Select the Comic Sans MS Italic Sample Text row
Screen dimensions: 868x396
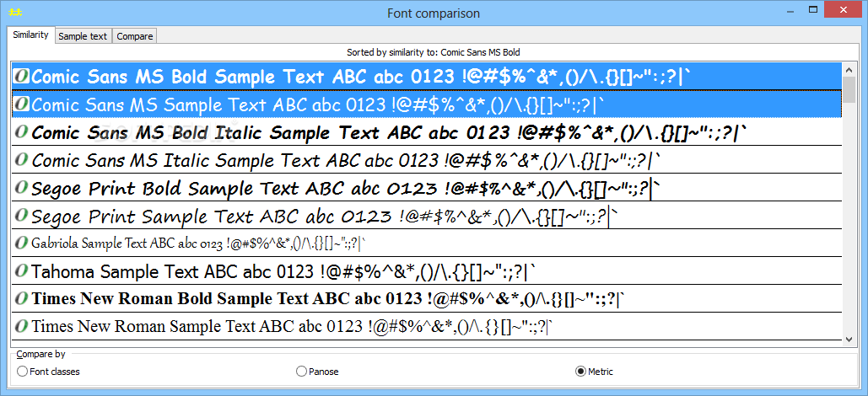point(427,160)
